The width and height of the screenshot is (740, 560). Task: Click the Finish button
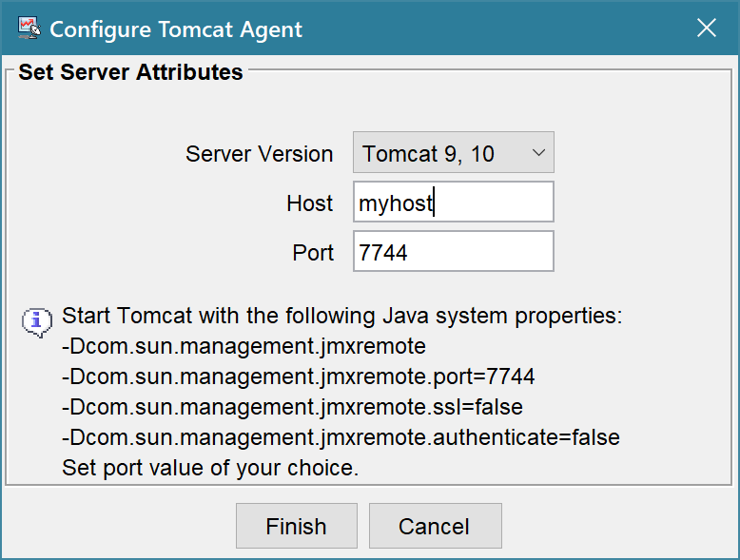[297, 526]
